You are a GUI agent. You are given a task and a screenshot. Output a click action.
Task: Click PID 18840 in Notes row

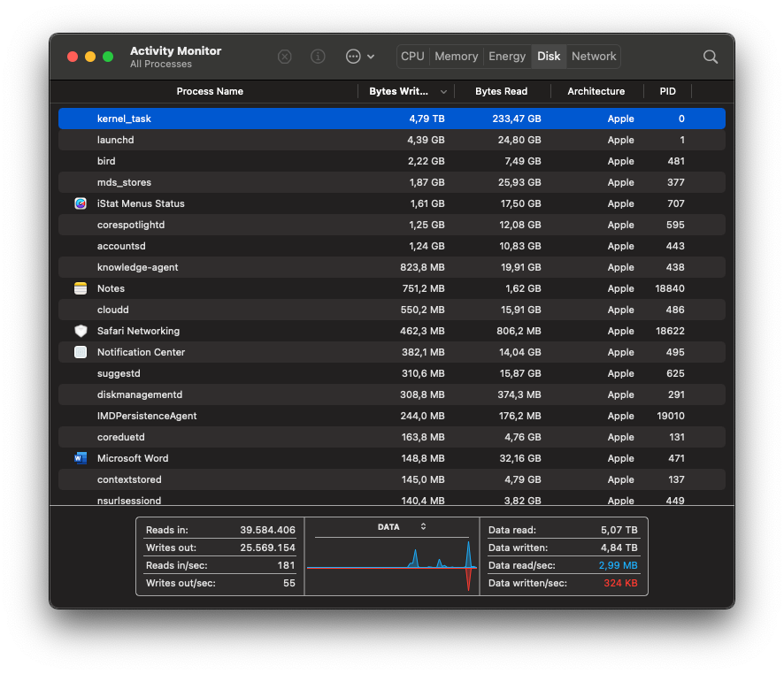coord(670,288)
